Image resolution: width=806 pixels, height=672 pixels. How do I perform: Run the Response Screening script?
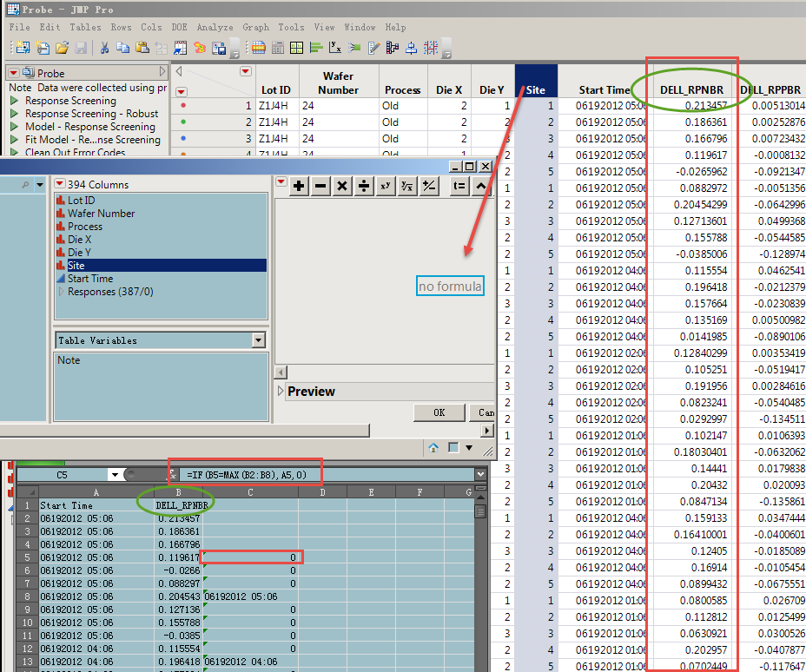[x=14, y=101]
